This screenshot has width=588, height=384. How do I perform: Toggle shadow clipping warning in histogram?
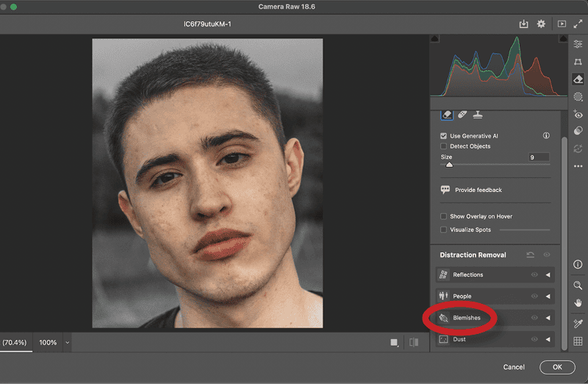[x=434, y=38]
